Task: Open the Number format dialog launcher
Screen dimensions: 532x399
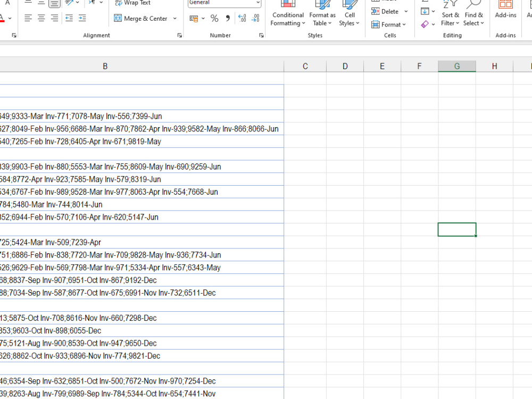Action: [x=261, y=35]
